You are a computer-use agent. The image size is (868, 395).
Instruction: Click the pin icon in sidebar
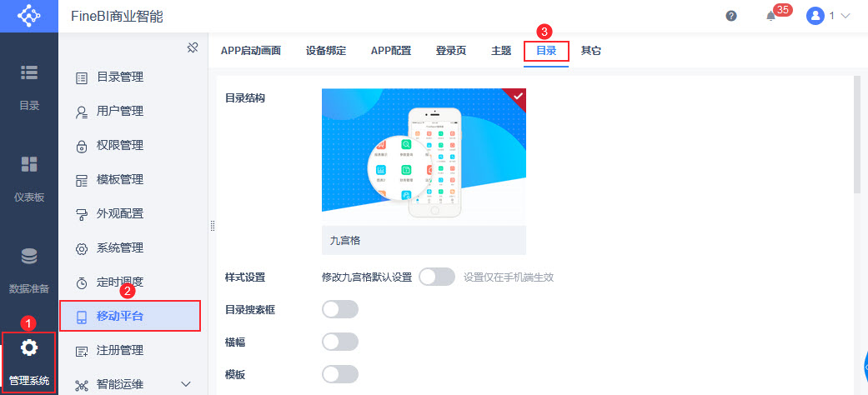pyautogui.click(x=192, y=47)
